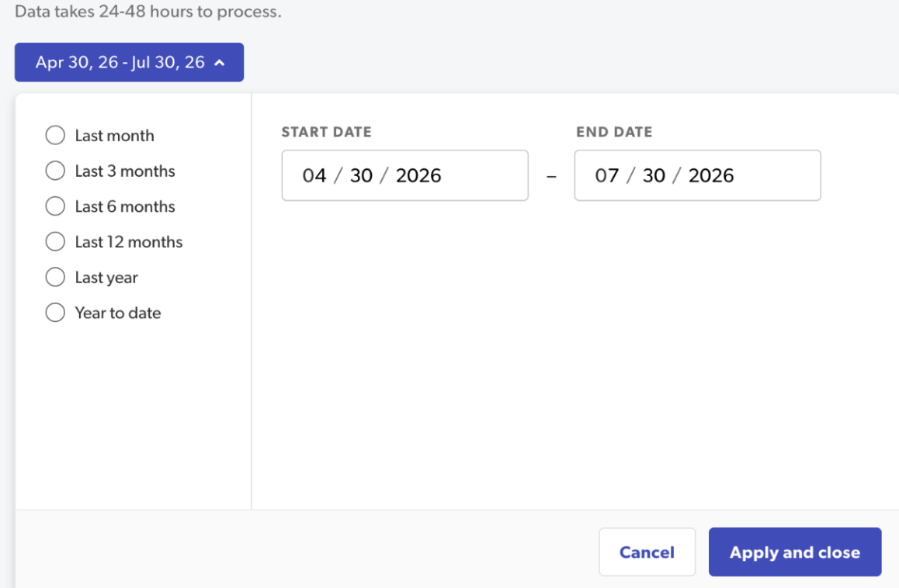
Task: Choose the Last 6 months range
Action: tap(55, 206)
